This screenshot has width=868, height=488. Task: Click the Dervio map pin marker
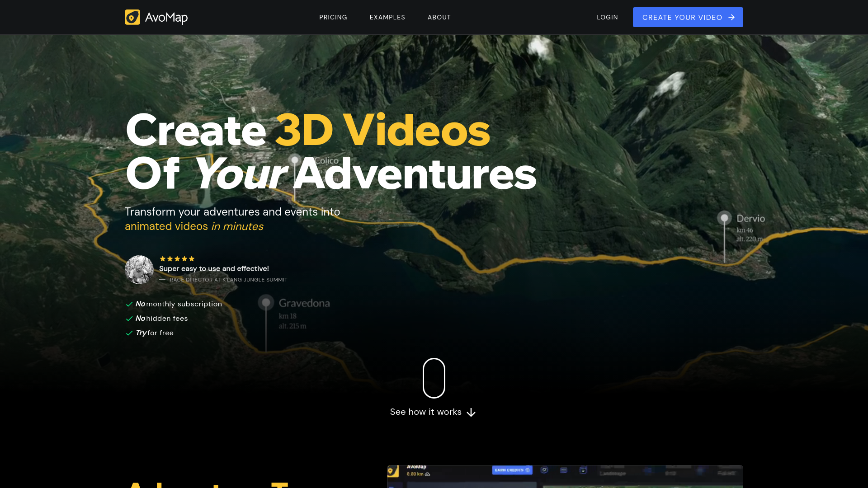(x=724, y=218)
